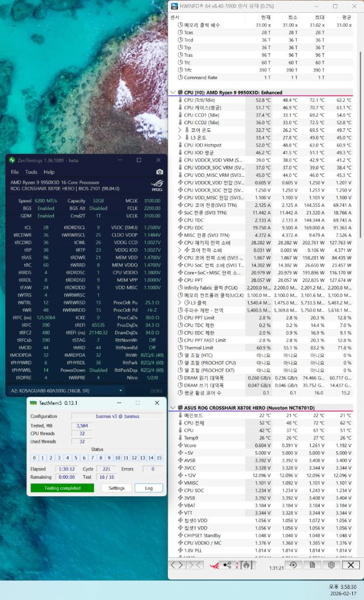Click the lightning icon beside Vcore row

180,445
